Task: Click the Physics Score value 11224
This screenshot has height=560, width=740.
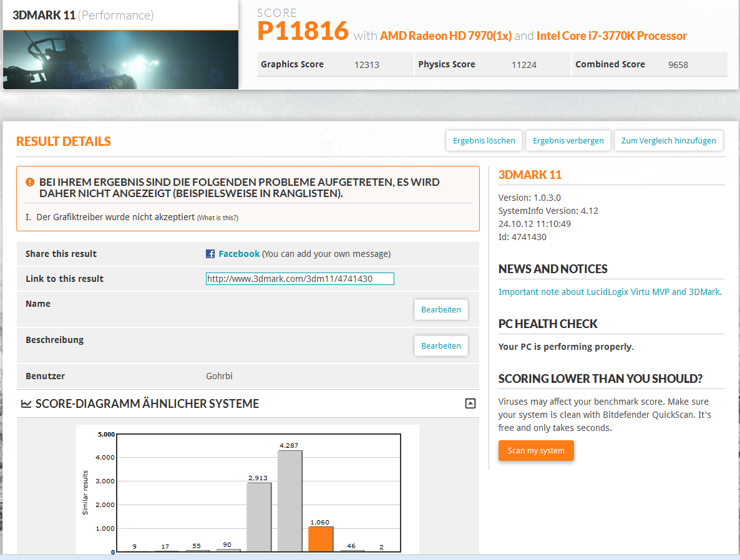Action: coord(524,65)
